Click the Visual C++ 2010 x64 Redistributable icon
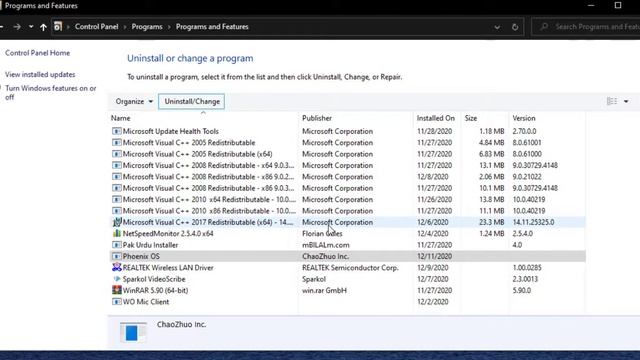640x360 pixels. [117, 200]
